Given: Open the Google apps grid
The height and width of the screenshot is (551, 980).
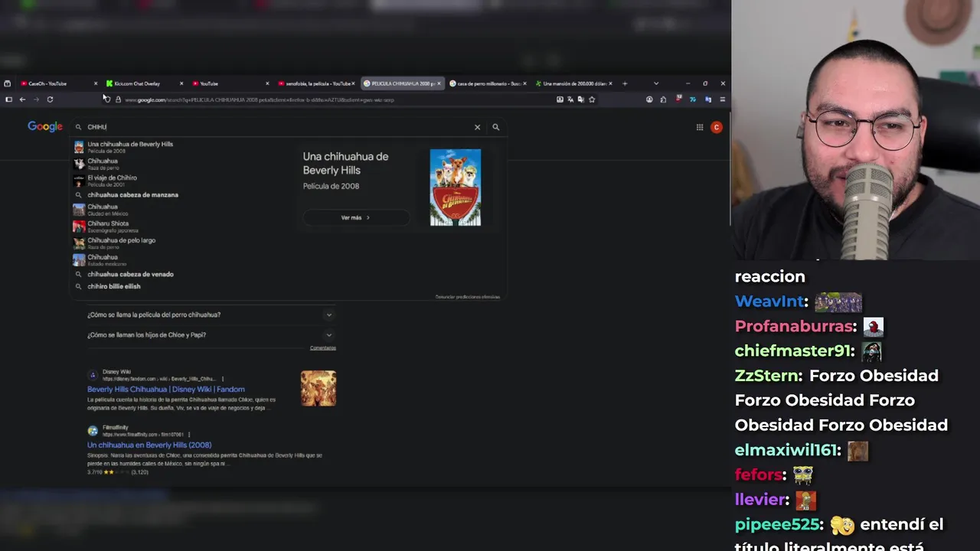Looking at the screenshot, I should (x=700, y=127).
